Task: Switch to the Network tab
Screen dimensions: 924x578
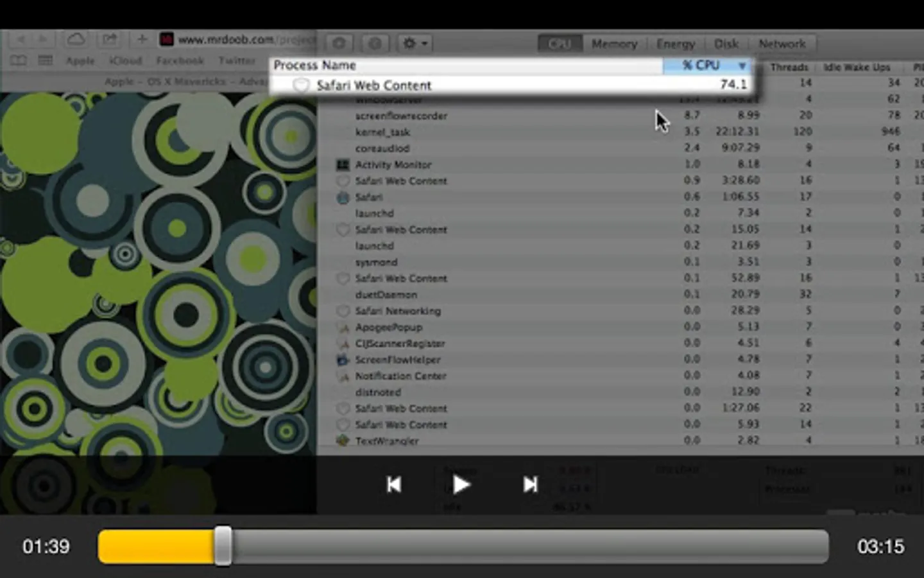Action: click(782, 44)
